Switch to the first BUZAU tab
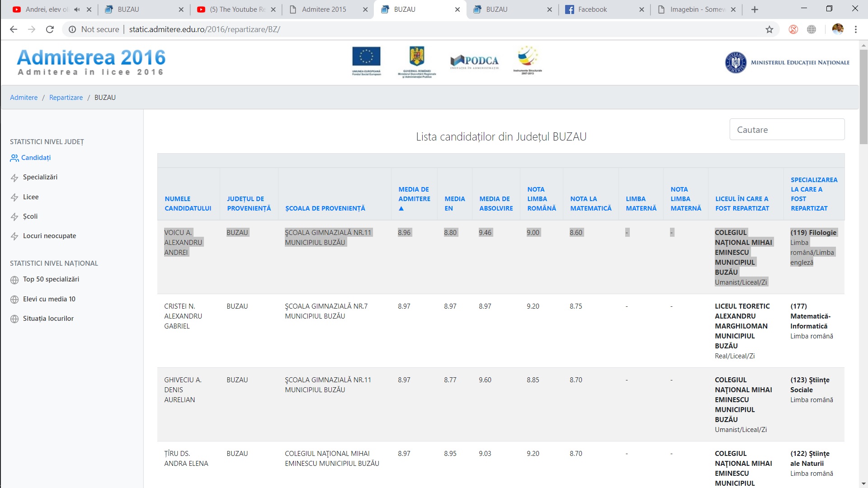 pyautogui.click(x=128, y=9)
